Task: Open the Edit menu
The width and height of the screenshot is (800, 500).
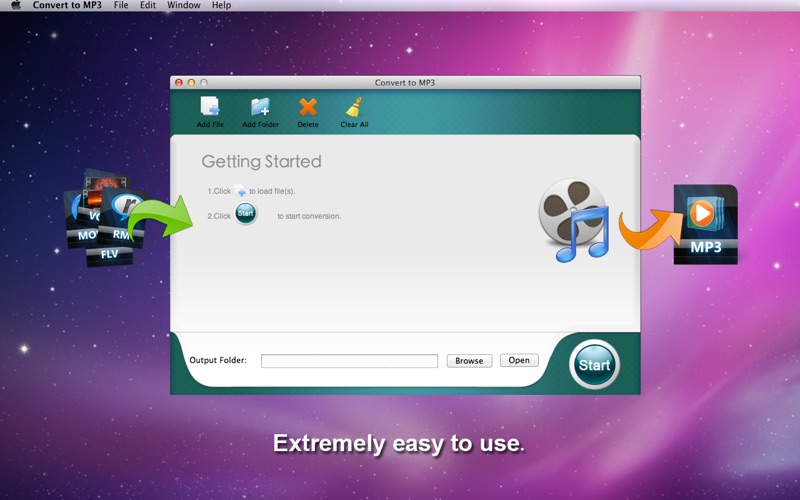Action: point(148,5)
